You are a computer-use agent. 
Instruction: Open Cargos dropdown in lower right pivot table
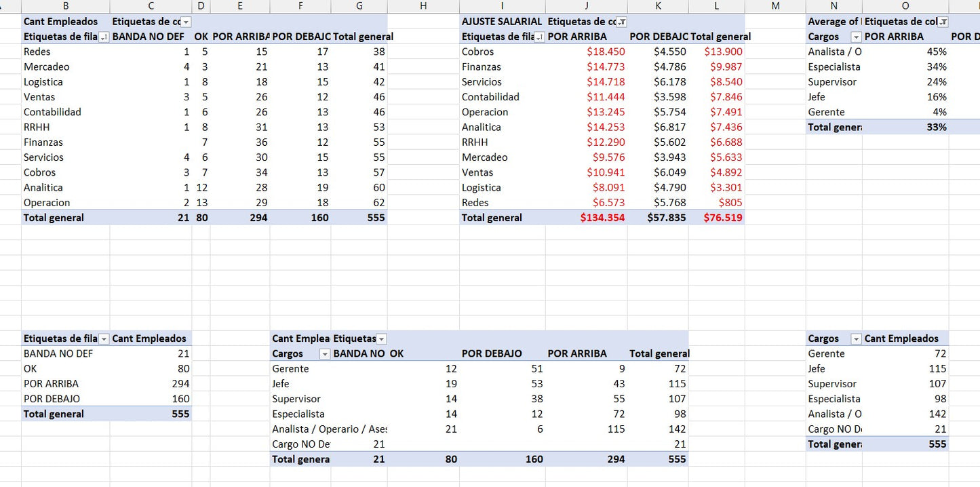click(x=857, y=338)
